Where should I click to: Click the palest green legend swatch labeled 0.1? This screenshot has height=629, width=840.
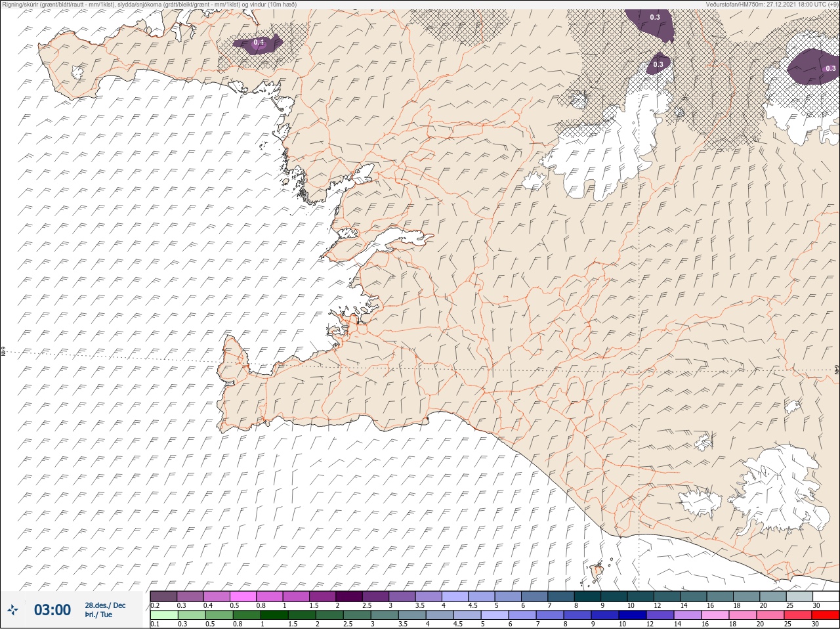coord(163,615)
